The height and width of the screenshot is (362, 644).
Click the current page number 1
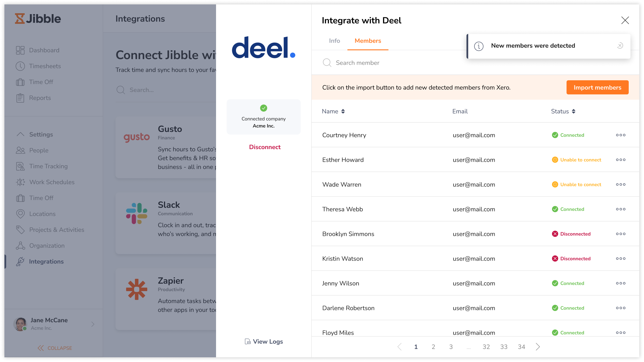click(416, 347)
